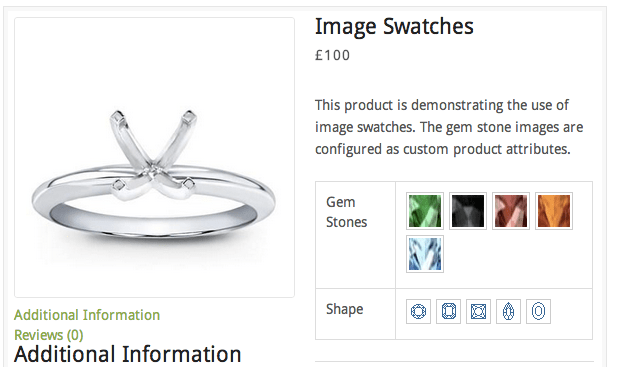Click the Image Swatches product title
Screen dimensions: 617x367
(394, 27)
